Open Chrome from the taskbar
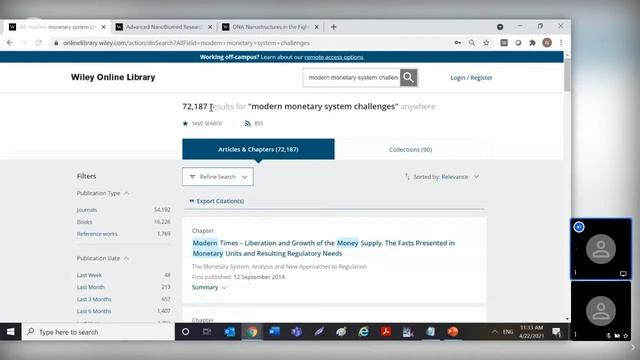This screenshot has height=360, width=640. point(252,332)
